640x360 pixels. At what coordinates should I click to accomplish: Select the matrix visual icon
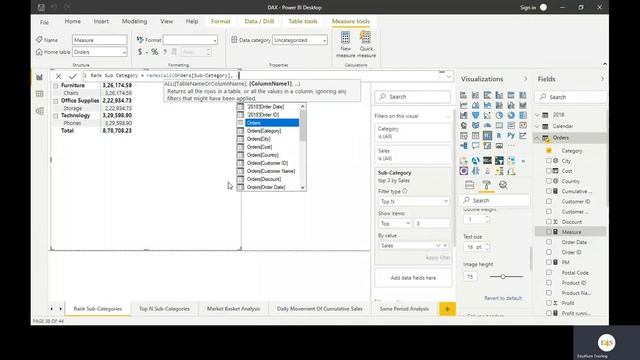pos(487,136)
